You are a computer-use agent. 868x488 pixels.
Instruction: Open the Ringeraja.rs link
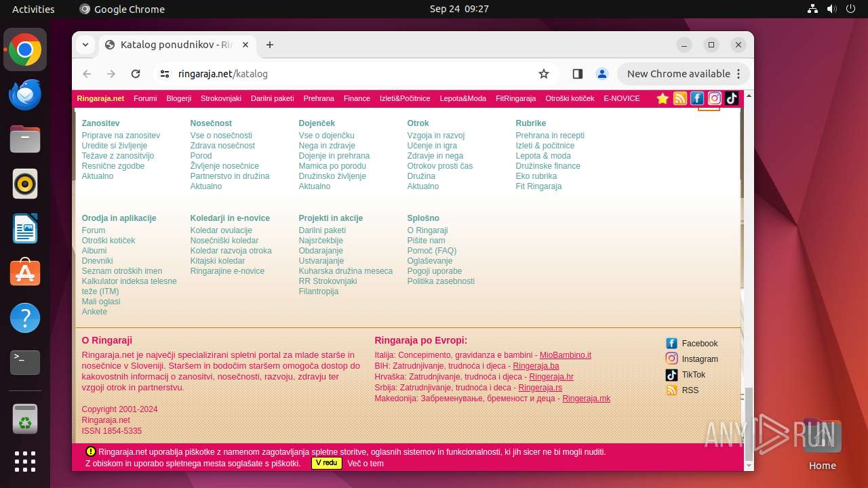tap(540, 388)
